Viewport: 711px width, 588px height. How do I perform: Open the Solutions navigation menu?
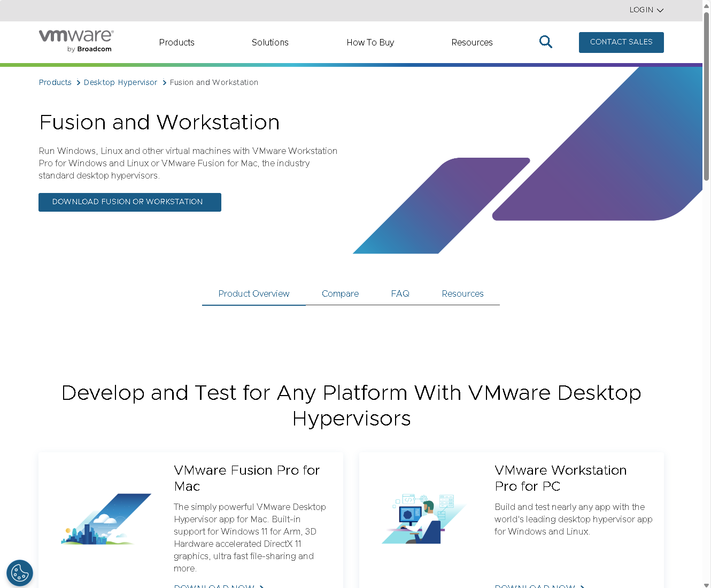point(270,42)
